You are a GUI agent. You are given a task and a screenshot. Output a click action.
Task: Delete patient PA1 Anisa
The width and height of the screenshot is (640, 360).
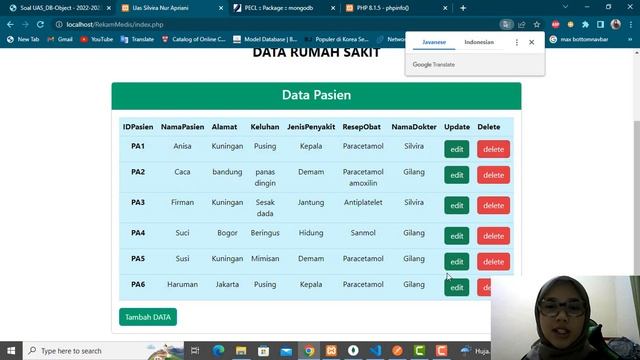click(x=493, y=149)
